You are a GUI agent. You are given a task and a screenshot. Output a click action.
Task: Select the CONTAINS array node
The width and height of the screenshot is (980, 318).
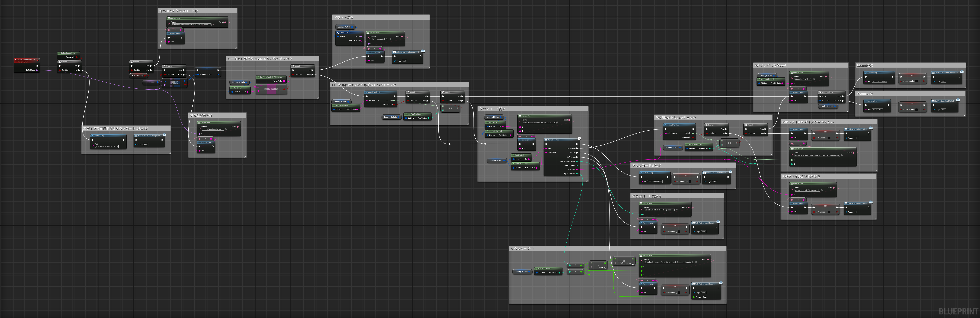click(271, 89)
